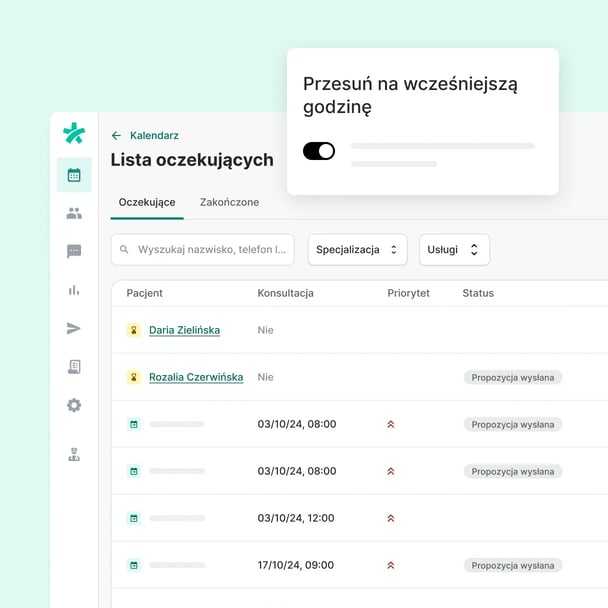
Task: Open the send paper-plane sidebar icon
Action: [74, 328]
